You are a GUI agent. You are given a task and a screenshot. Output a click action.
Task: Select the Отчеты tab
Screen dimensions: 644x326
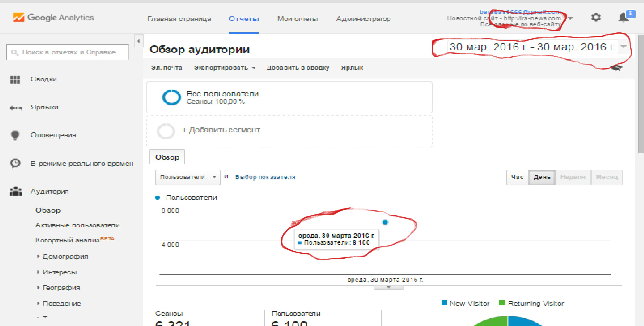[x=244, y=19]
